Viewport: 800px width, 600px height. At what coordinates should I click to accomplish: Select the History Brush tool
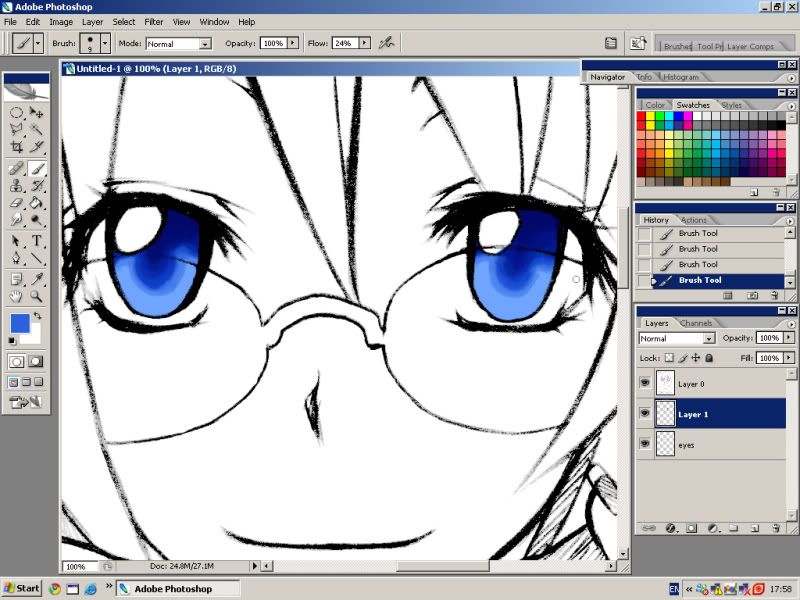(36, 186)
